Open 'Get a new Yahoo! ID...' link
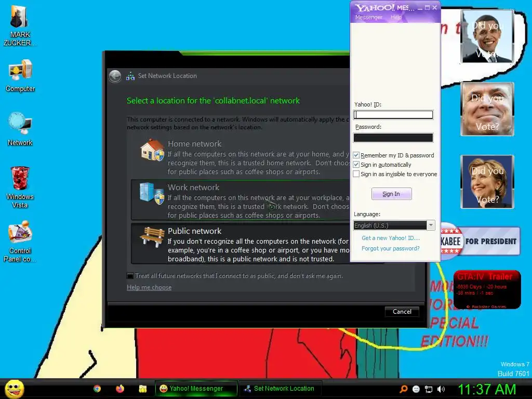Viewport: 532px width, 399px height. tap(391, 238)
